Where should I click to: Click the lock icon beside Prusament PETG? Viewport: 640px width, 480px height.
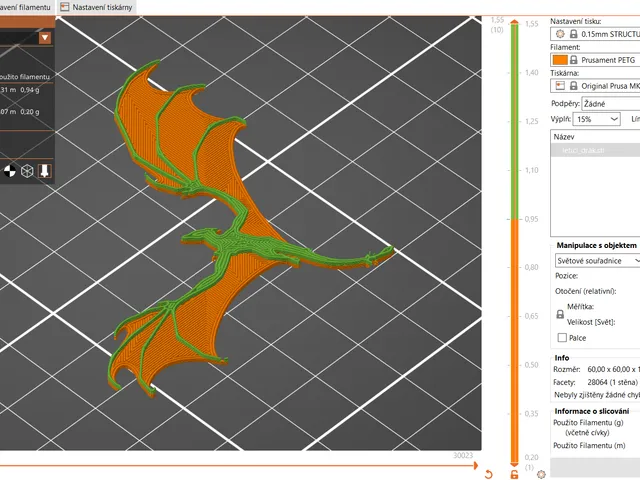pos(573,60)
